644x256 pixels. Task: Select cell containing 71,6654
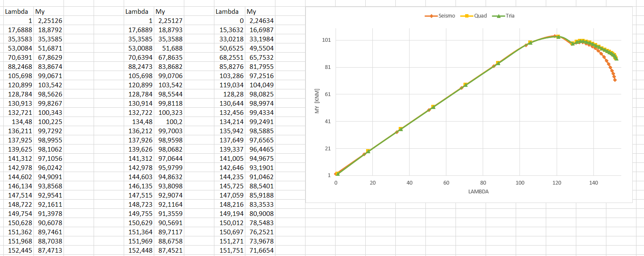click(x=260, y=251)
